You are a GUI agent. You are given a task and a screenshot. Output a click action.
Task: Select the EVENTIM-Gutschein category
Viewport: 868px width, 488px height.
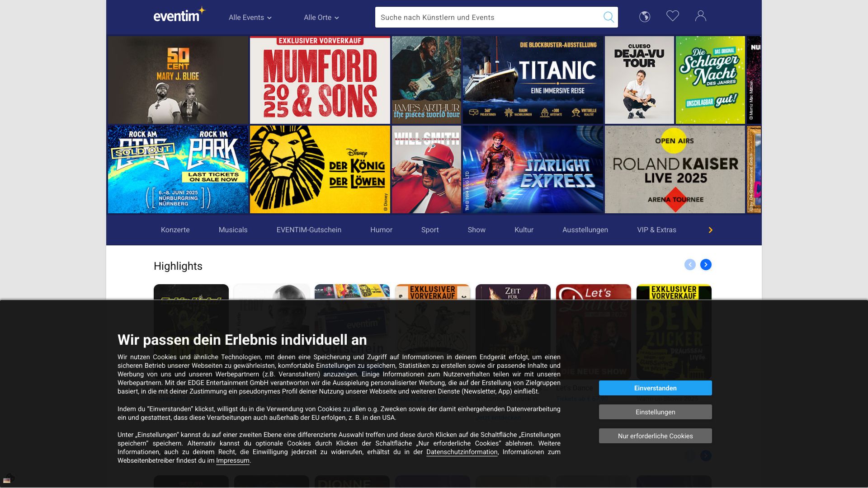click(309, 230)
